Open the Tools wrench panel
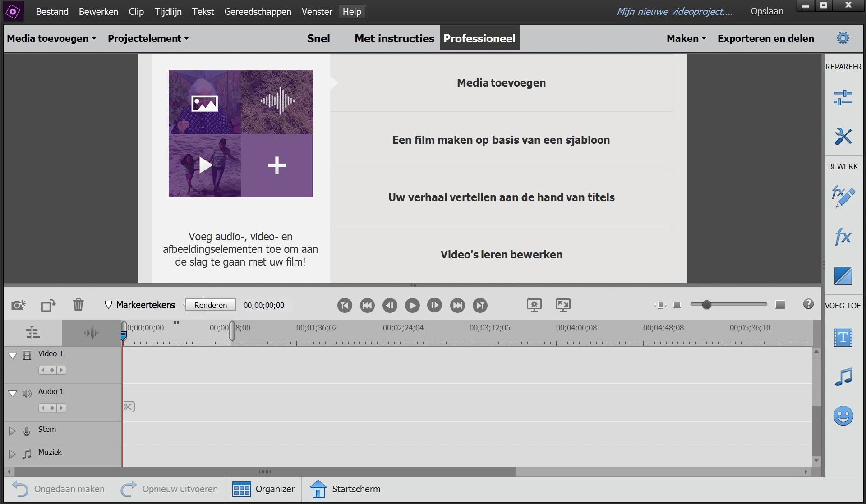Screen dimensions: 866x504 [x=843, y=137]
